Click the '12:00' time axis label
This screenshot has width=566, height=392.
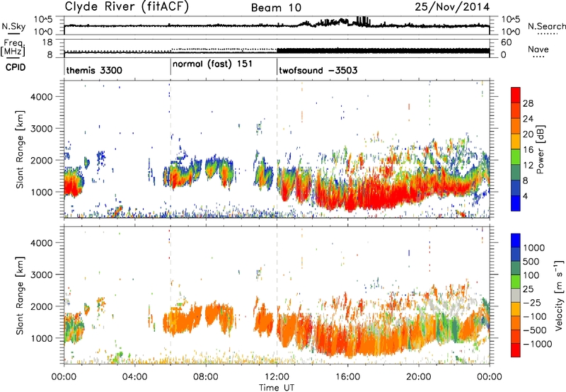pos(277,377)
